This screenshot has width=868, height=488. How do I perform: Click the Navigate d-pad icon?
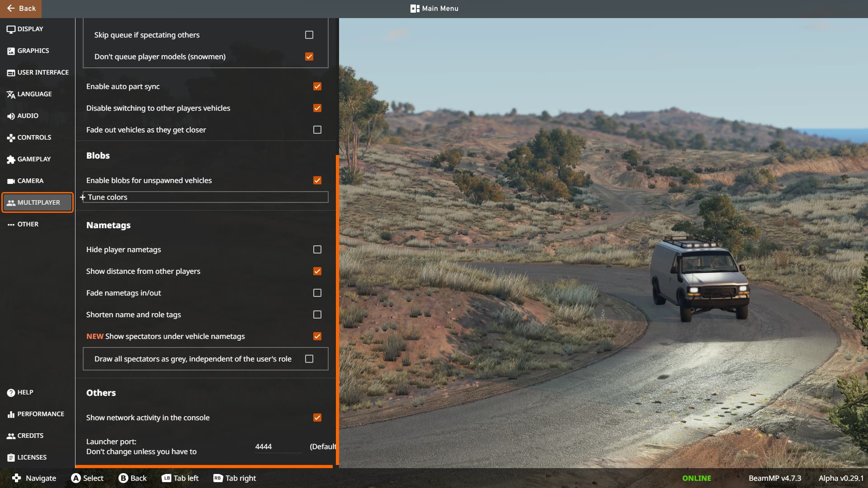pos(17,478)
